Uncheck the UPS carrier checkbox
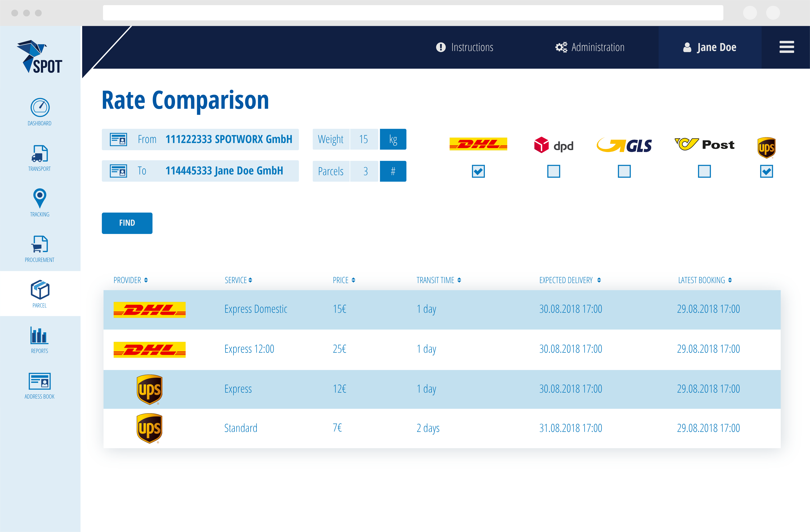810x532 pixels. tap(766, 171)
